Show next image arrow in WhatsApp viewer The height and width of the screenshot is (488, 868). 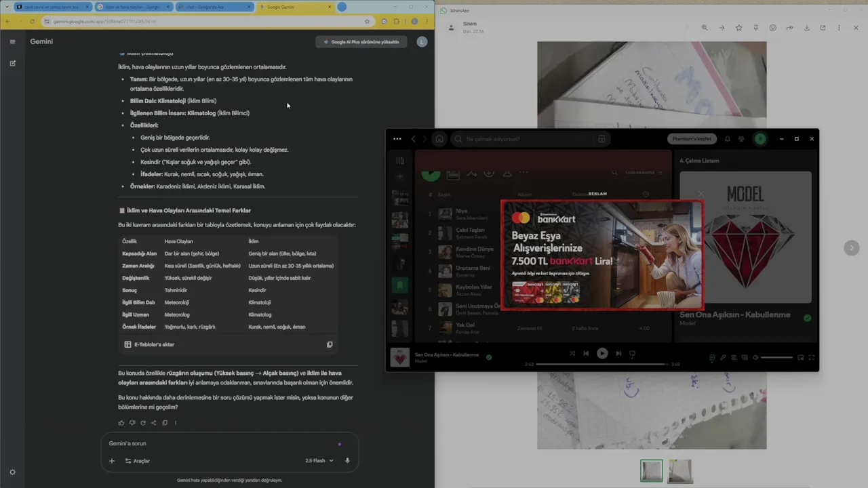coord(852,247)
